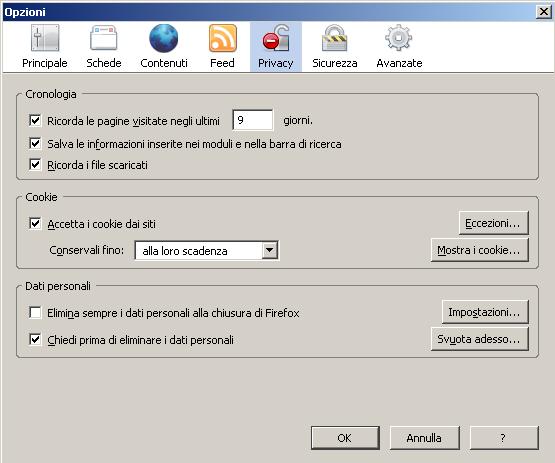Uncheck 'Salva le informazioni inserite nei moduli'
Image resolution: width=555 pixels, height=463 pixels.
(x=35, y=143)
